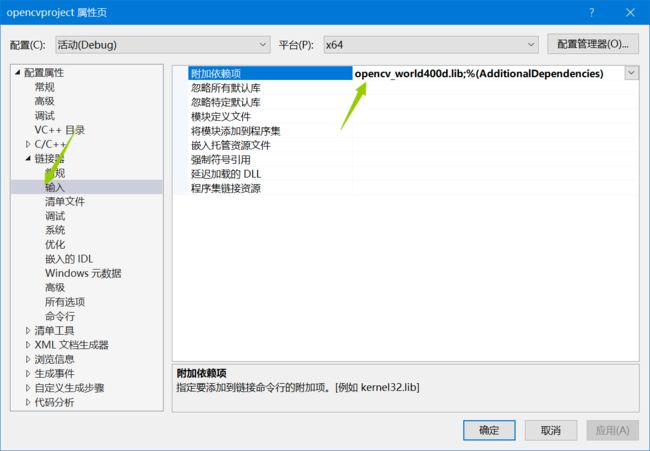Screen dimensions: 650x451
Task: Open the 平台 x64 combo box
Action: click(x=431, y=45)
